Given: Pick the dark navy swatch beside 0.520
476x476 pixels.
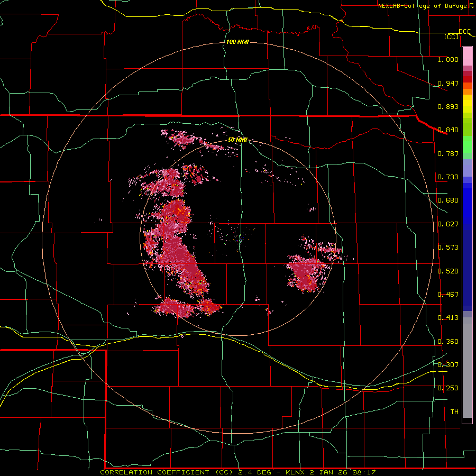Looking at the screenshot, I should pyautogui.click(x=467, y=270).
